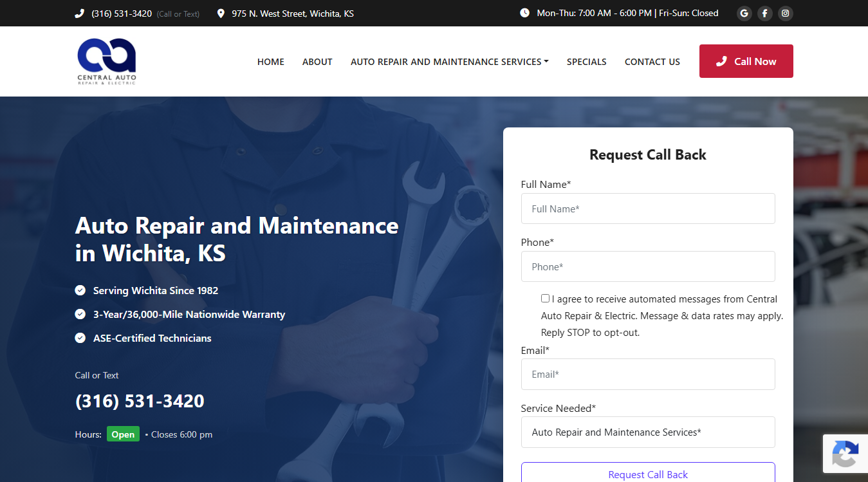Open the Instagram icon in the top bar
The width and height of the screenshot is (868, 482).
pyautogui.click(x=785, y=13)
